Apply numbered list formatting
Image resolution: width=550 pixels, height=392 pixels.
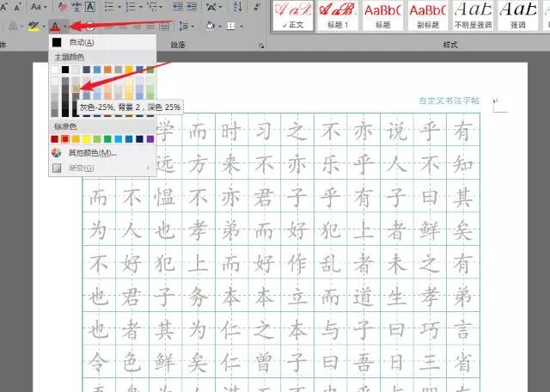click(131, 6)
